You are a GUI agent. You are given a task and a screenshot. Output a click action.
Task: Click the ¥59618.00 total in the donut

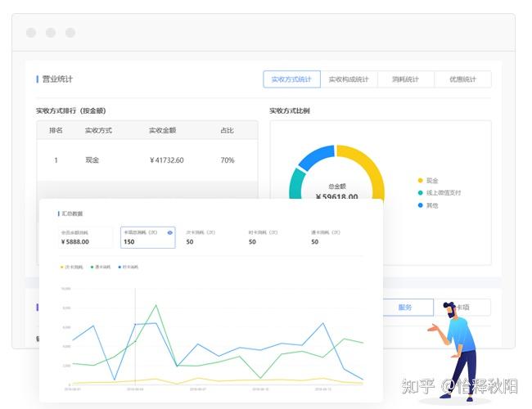[337, 196]
